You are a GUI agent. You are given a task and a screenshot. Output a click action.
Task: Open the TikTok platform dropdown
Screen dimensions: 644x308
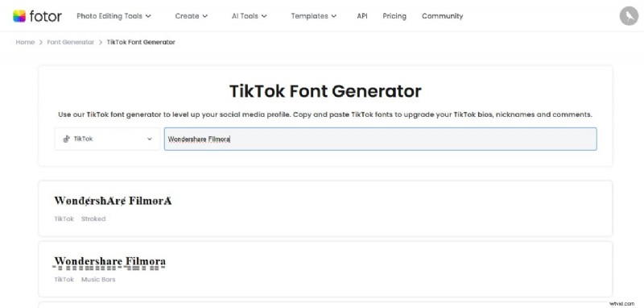click(107, 139)
